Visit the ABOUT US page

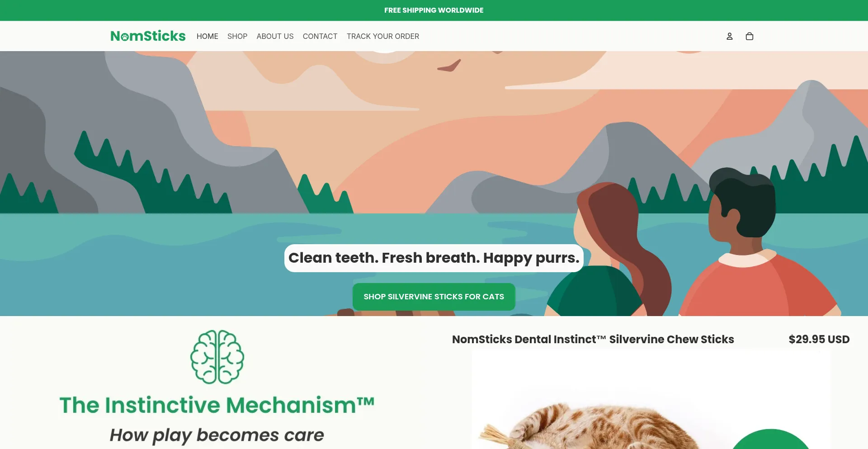pos(275,36)
